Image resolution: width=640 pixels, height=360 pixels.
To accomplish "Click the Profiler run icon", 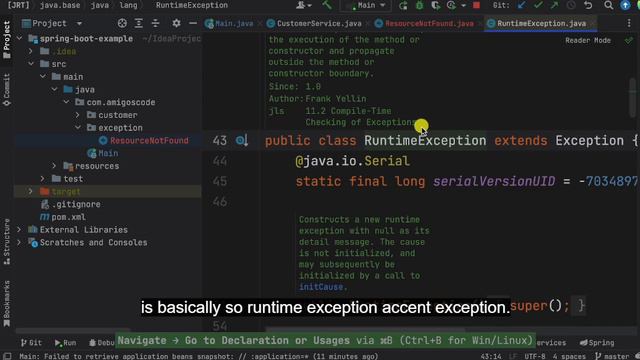I will point(451,5).
